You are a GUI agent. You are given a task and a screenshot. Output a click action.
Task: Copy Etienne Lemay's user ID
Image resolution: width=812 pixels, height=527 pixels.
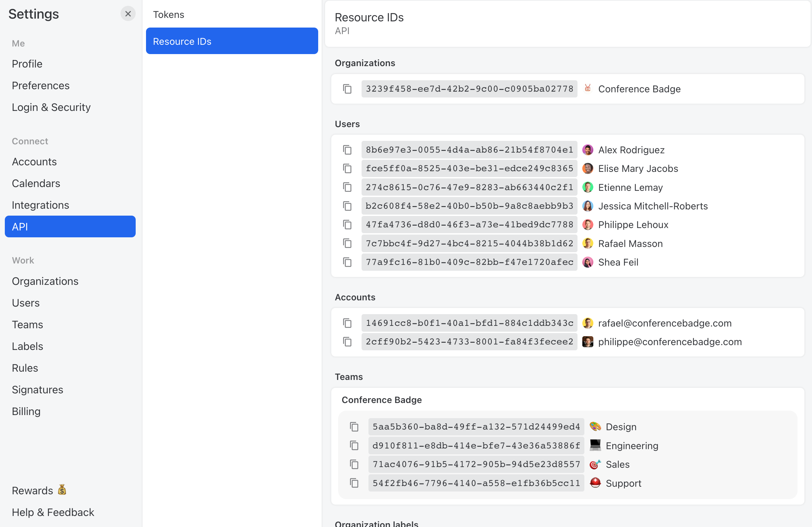[347, 187]
